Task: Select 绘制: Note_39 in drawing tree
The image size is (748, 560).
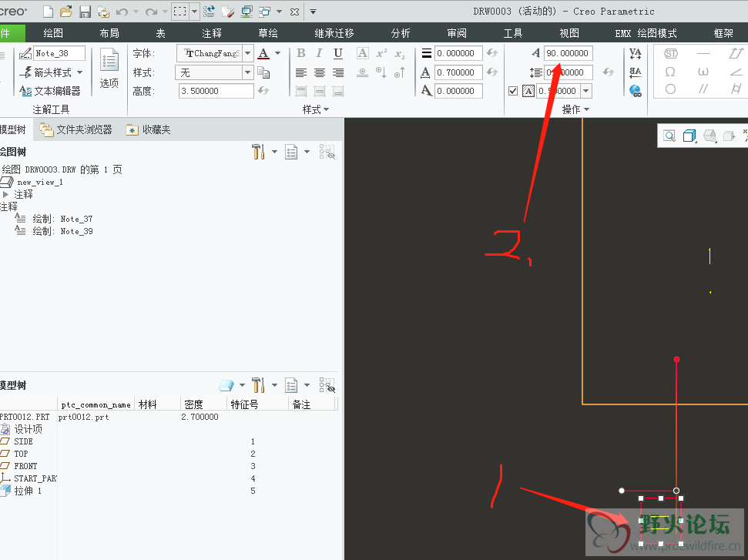Action: tap(54, 231)
